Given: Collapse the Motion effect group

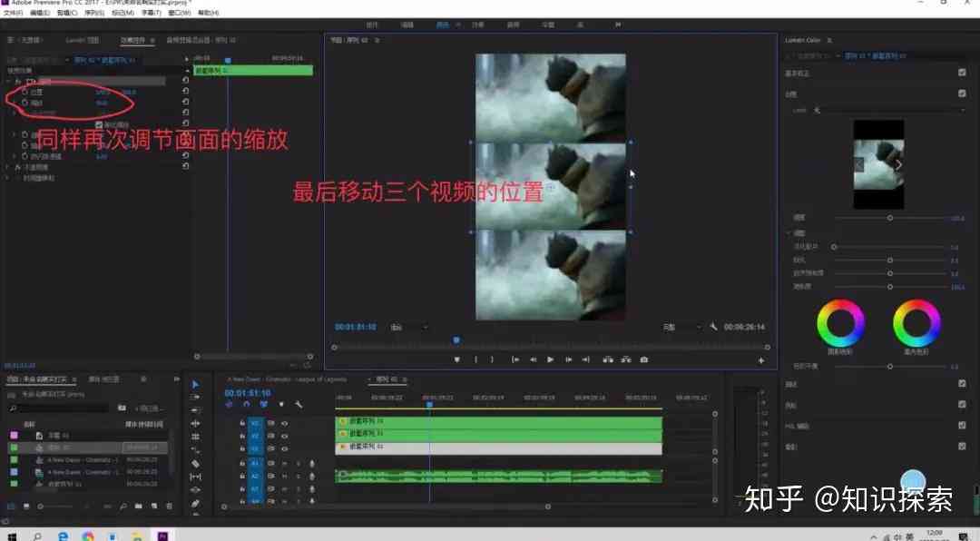Looking at the screenshot, I should (x=9, y=82).
